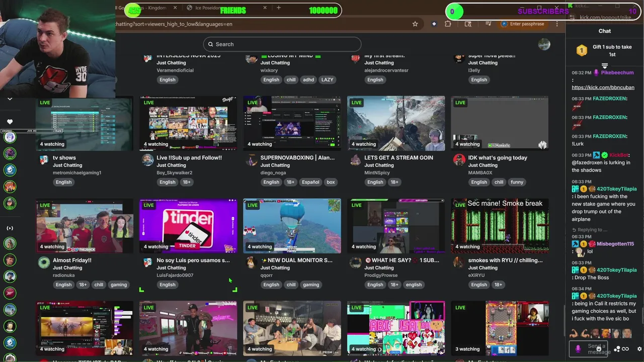Click diego_noga channel avatar

[251, 160]
